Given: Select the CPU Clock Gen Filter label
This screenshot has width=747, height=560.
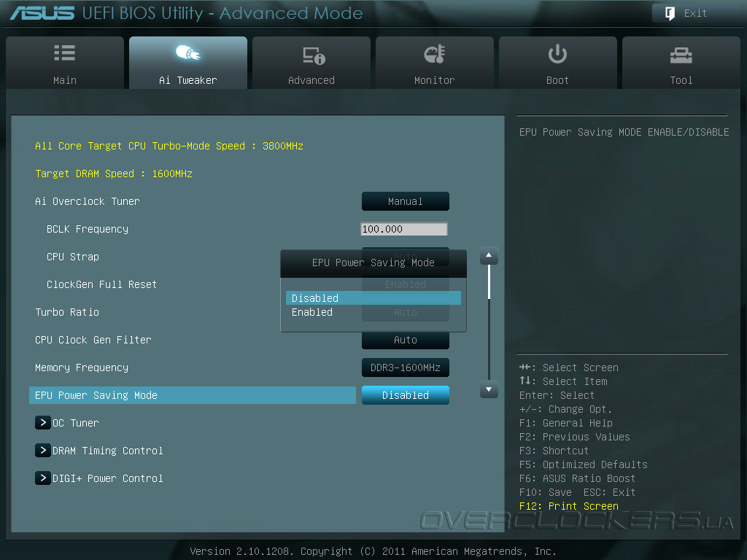Looking at the screenshot, I should pos(93,340).
